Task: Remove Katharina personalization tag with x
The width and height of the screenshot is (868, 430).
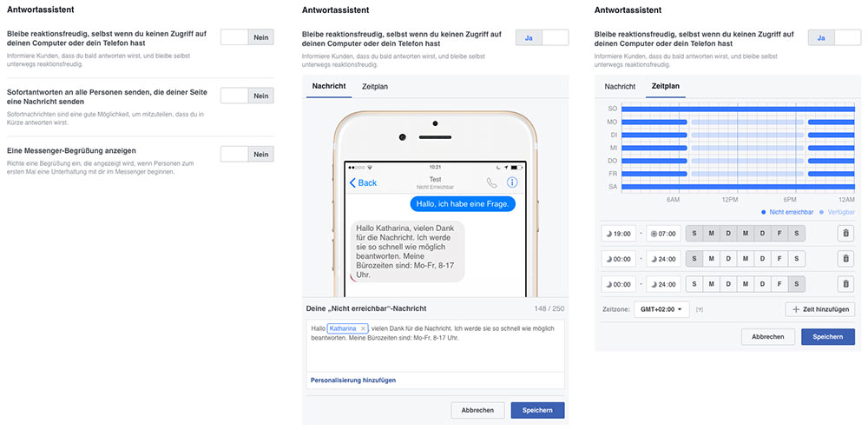Action: point(363,328)
